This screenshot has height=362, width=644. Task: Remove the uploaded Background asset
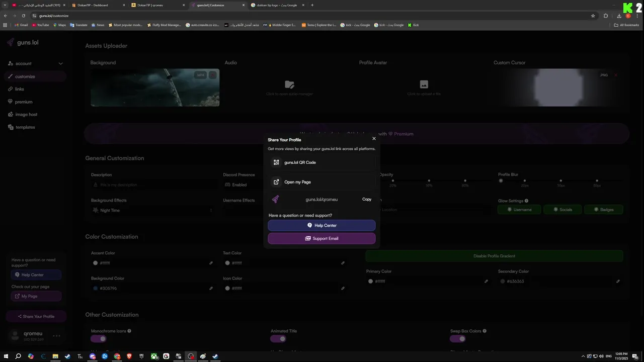pos(213,75)
